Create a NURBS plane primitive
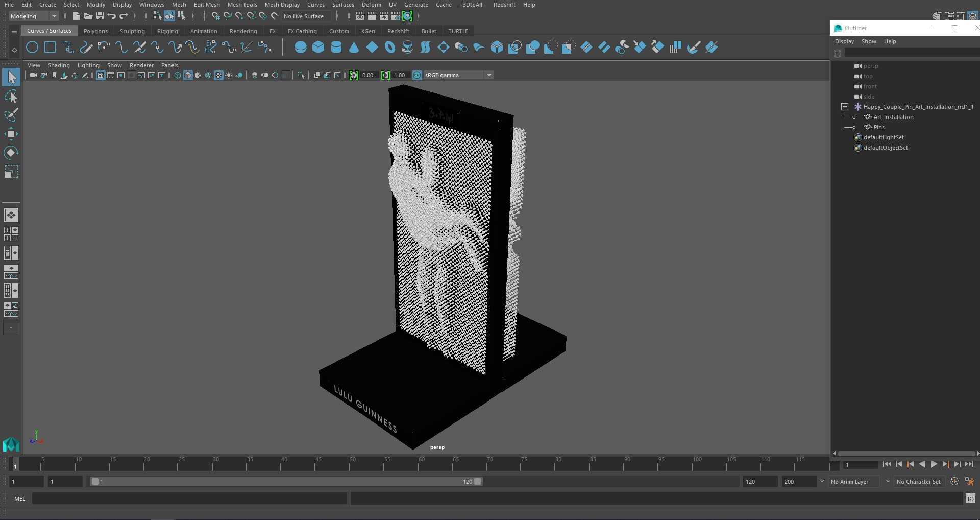The image size is (980, 520). (372, 48)
